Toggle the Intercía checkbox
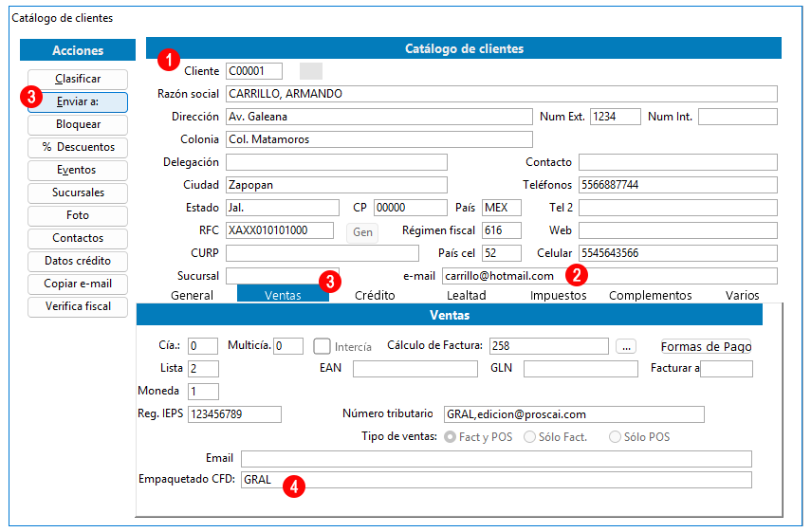This screenshot has width=811, height=532. pos(322,346)
